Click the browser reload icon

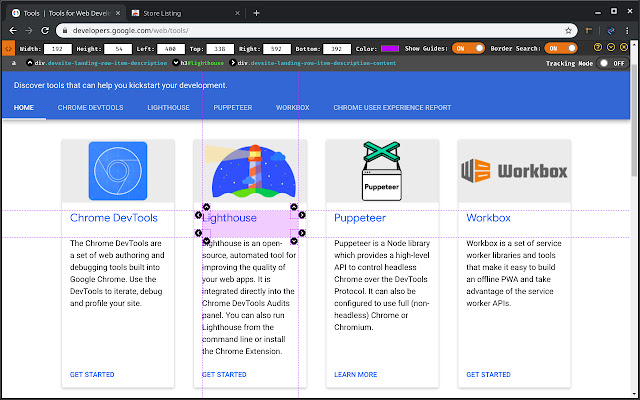pos(61,30)
